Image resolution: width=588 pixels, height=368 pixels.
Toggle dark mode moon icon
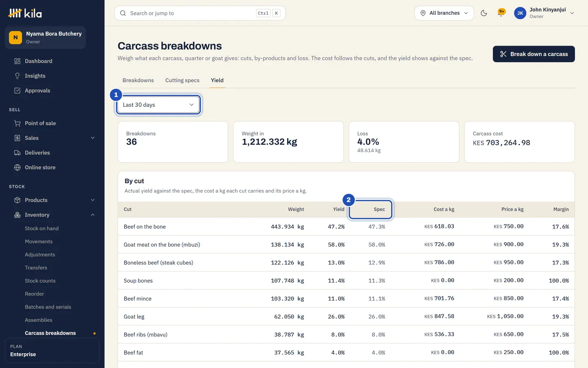(484, 13)
